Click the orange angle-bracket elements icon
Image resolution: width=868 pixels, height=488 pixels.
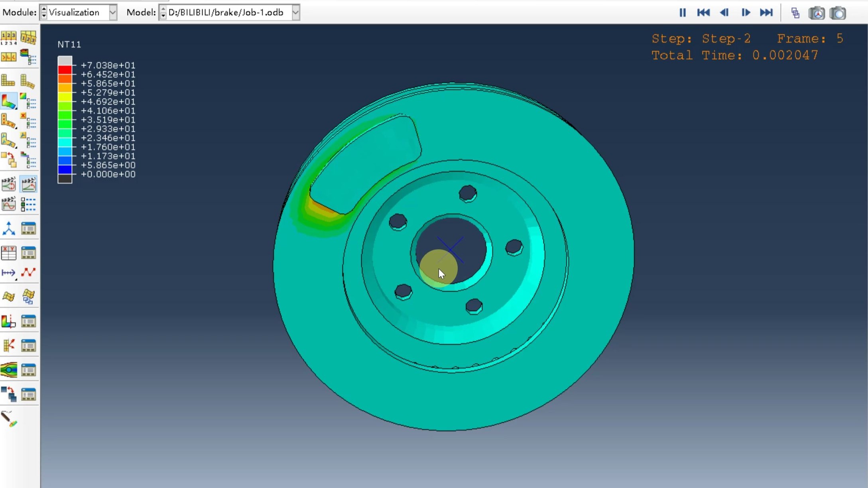8,57
